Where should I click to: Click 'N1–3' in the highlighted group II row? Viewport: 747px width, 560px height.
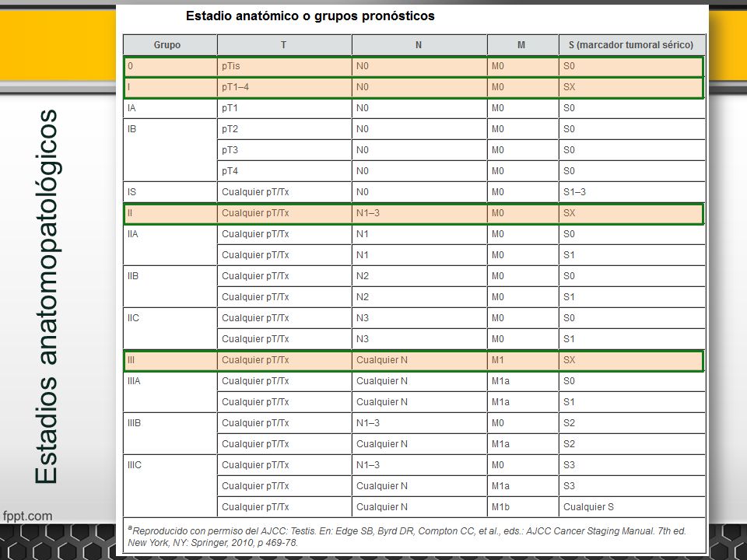point(419,213)
